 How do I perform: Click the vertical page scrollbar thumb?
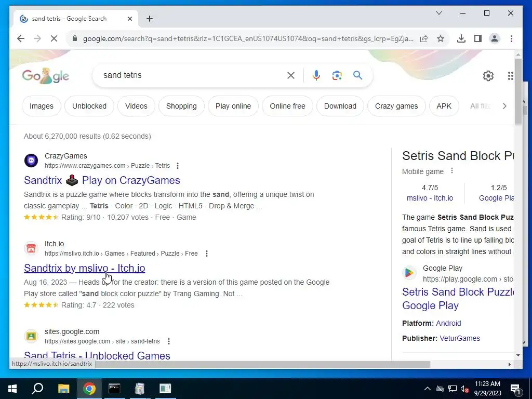tap(518, 91)
